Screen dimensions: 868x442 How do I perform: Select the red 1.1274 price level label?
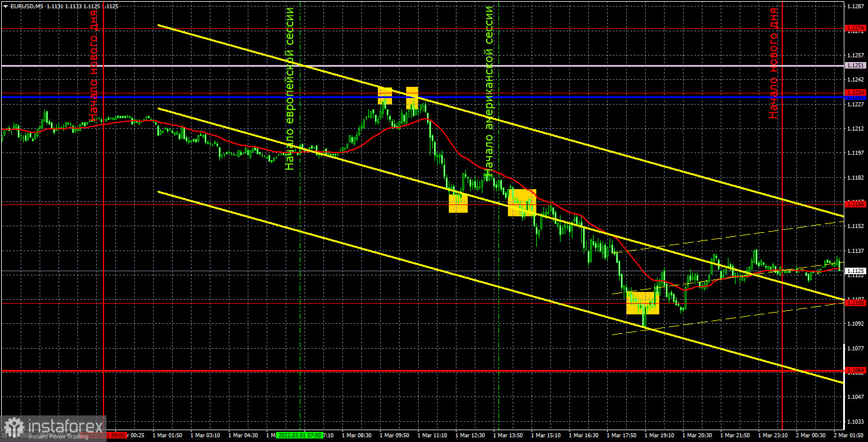[856, 28]
